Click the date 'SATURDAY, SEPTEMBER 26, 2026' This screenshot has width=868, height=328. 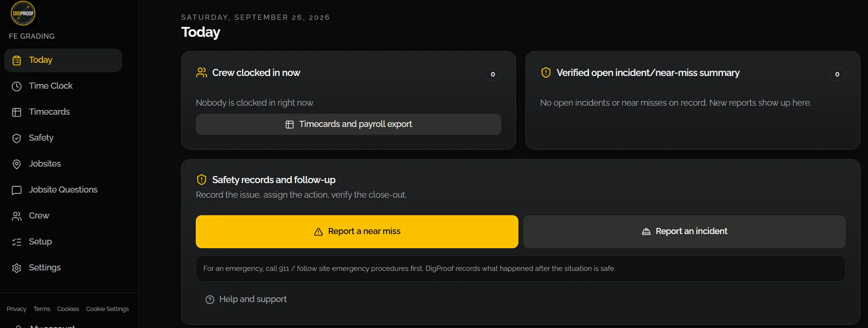point(256,17)
